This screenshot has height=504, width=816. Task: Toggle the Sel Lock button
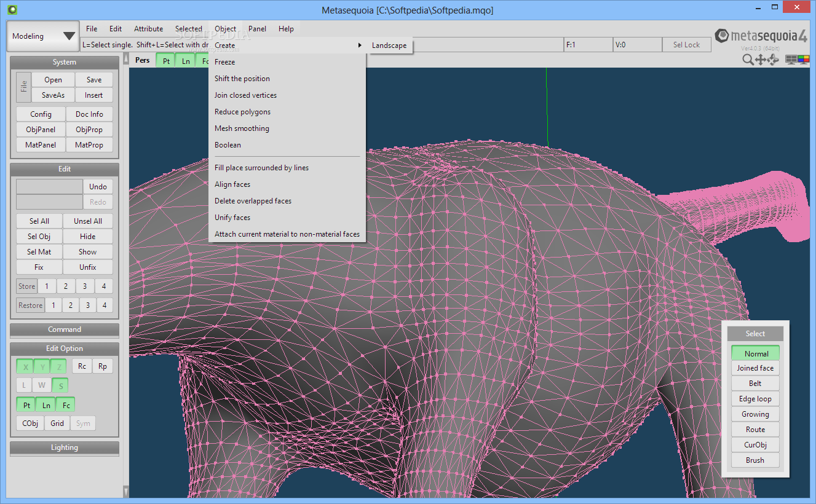(686, 45)
